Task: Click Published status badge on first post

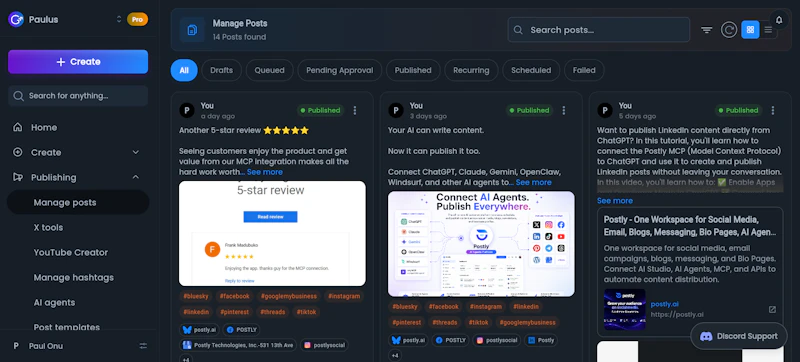Action: [x=320, y=110]
